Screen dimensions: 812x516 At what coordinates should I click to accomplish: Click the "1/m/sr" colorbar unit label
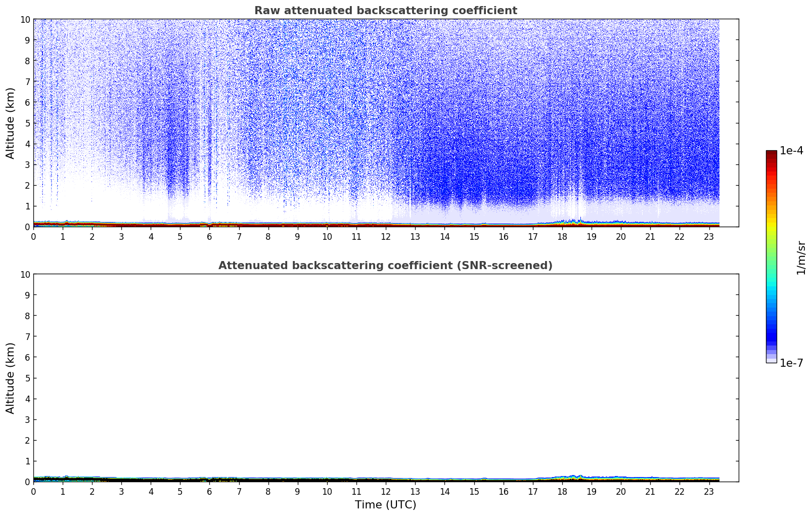(801, 257)
